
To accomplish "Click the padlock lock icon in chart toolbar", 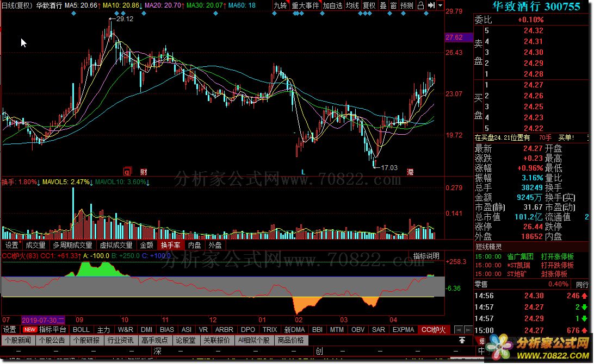I will point(420,5).
